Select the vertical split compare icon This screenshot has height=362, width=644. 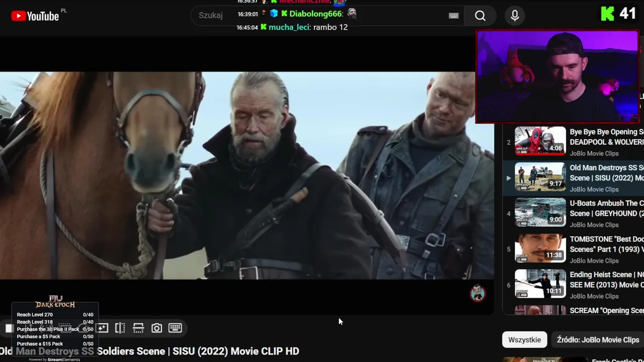[x=120, y=328]
